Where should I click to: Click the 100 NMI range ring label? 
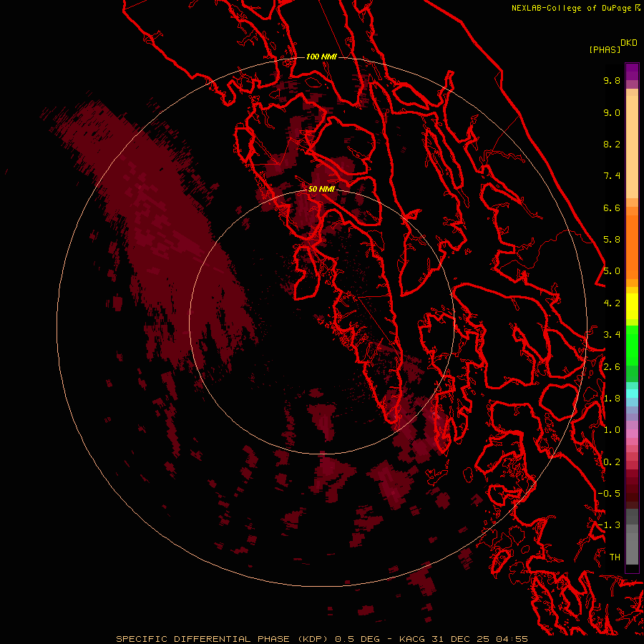321,57
